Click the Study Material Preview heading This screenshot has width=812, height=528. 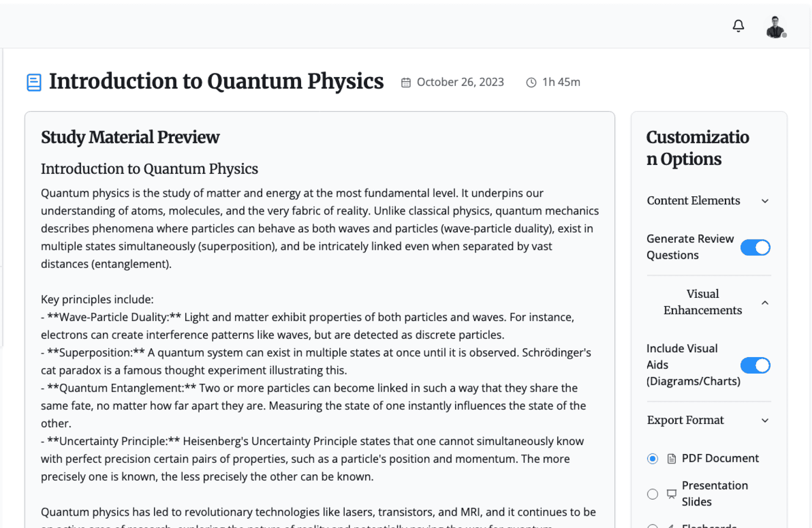[130, 137]
